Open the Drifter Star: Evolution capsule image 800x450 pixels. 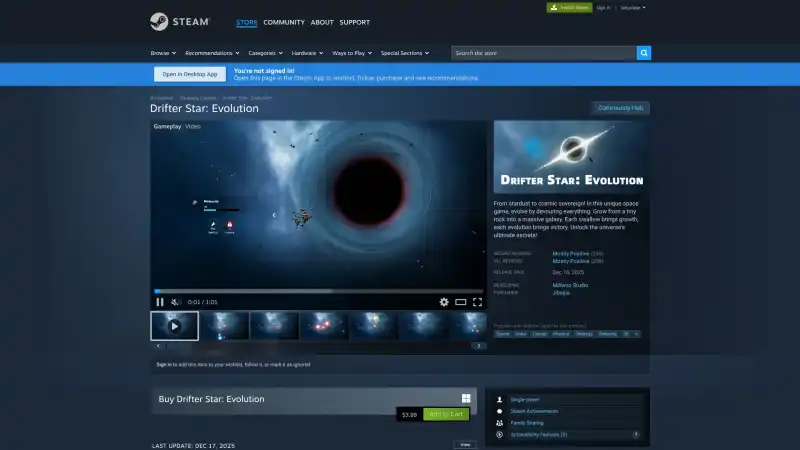point(571,157)
